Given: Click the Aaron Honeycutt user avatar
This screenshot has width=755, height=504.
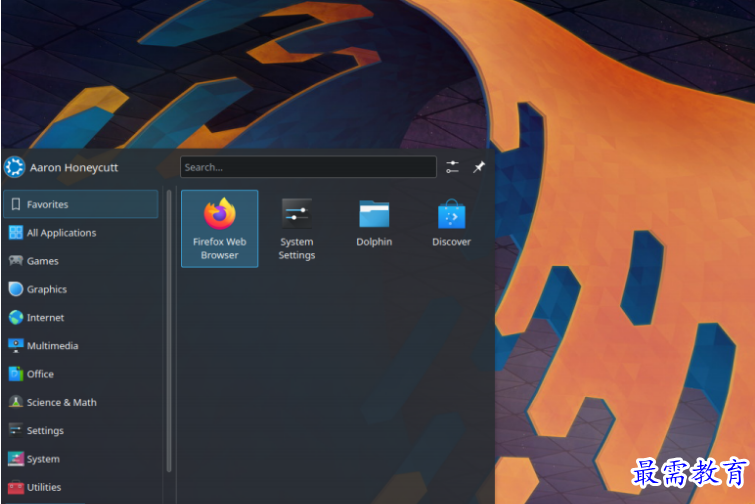Looking at the screenshot, I should click(14, 167).
